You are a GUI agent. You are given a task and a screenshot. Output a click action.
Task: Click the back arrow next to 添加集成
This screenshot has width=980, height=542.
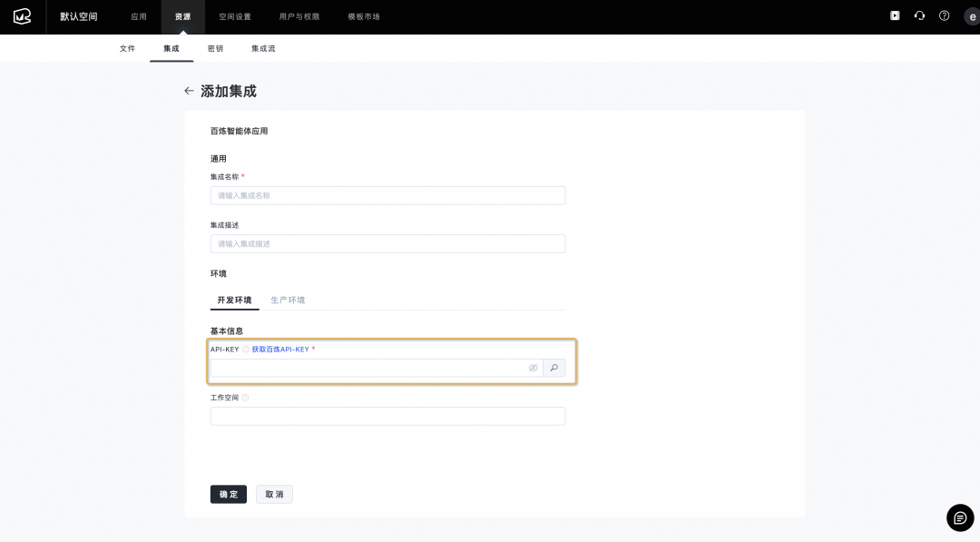tap(189, 91)
